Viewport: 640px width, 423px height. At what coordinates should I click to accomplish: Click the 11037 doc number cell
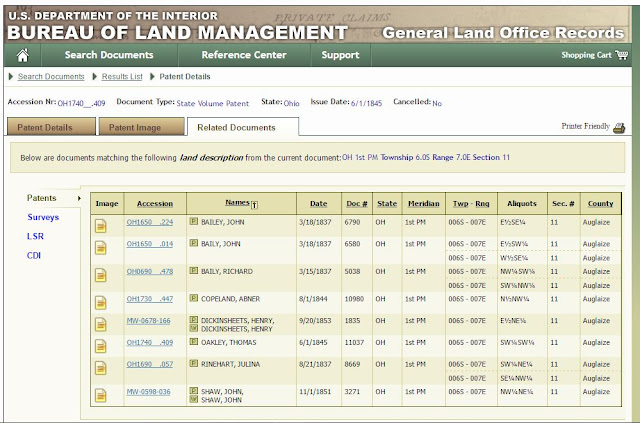pos(354,342)
